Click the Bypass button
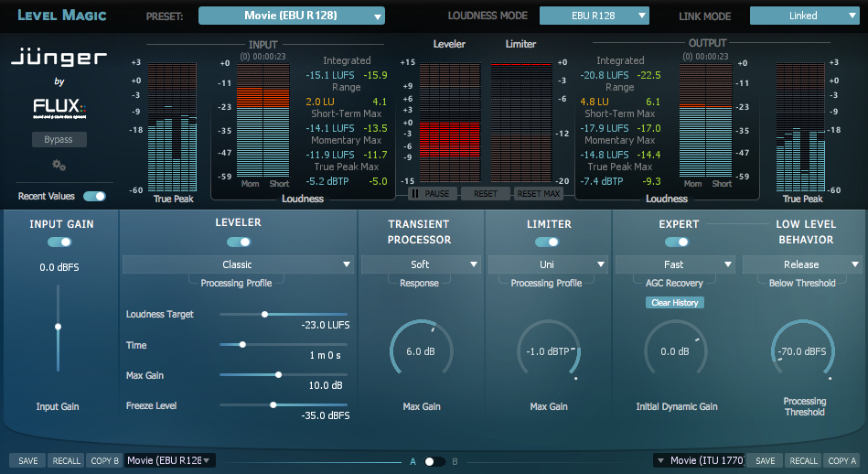This screenshot has width=868, height=474. (59, 140)
